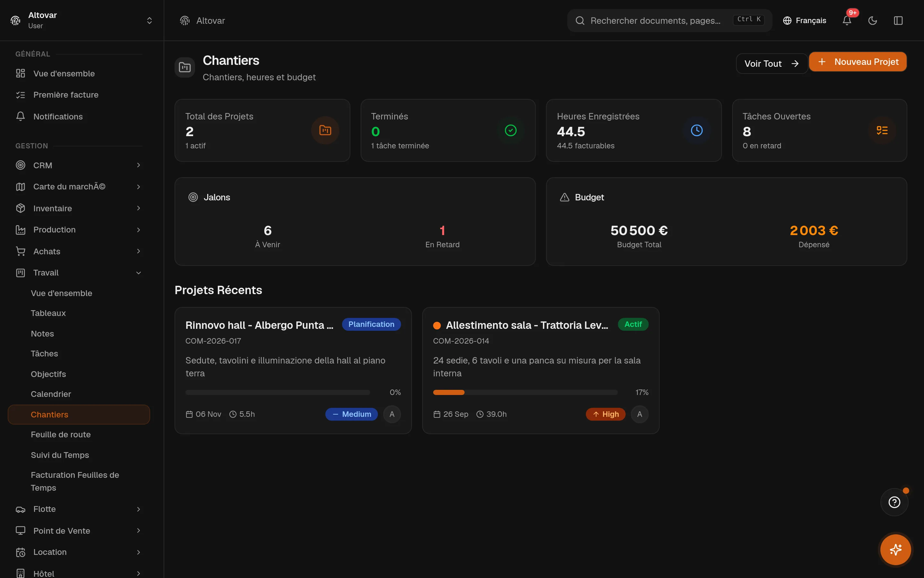Click the Rinnovo hall 0% progress bar

click(278, 393)
